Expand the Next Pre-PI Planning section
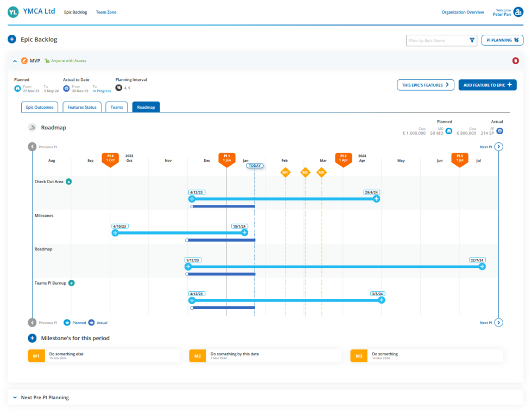 [x=15, y=397]
